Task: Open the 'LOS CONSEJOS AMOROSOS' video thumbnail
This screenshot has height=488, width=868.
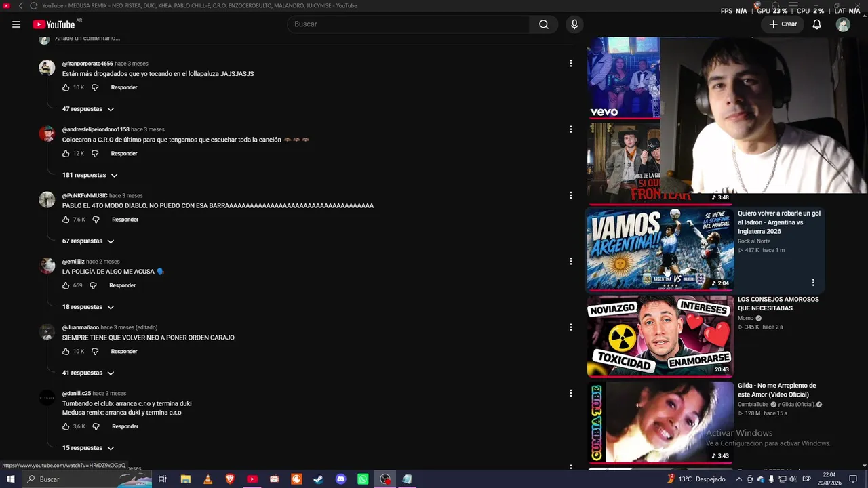Action: [x=660, y=335]
